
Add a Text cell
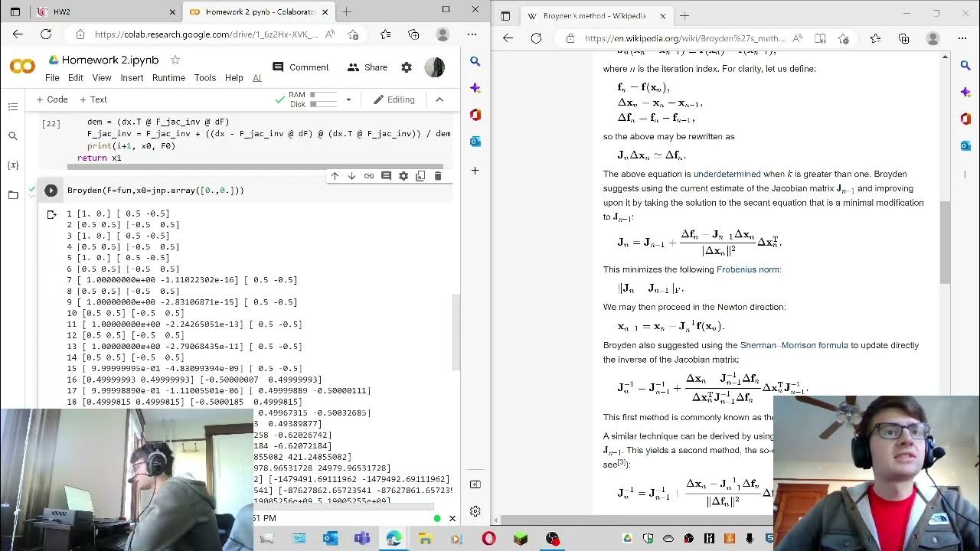click(x=93, y=99)
